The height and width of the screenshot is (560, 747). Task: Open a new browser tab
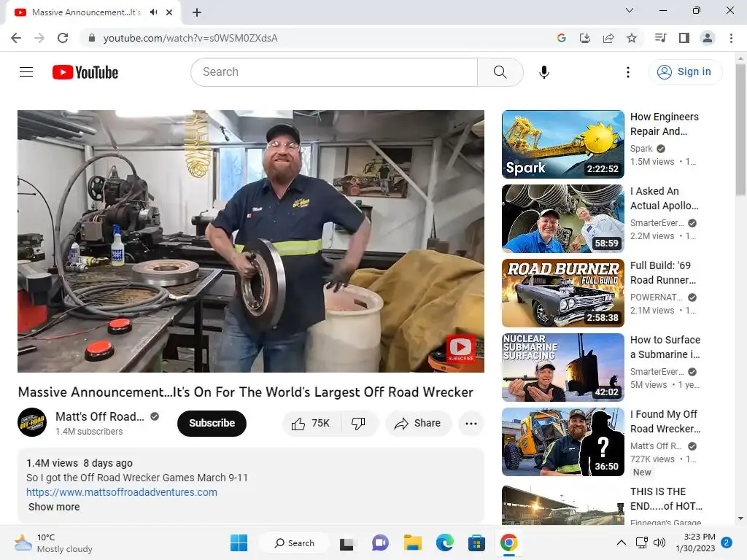197,12
